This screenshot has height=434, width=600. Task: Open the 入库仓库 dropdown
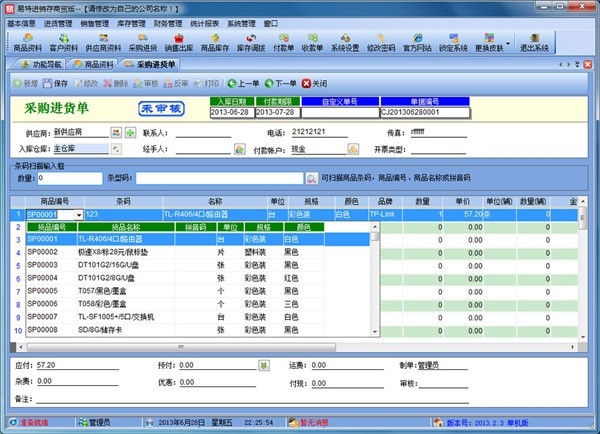click(x=117, y=149)
